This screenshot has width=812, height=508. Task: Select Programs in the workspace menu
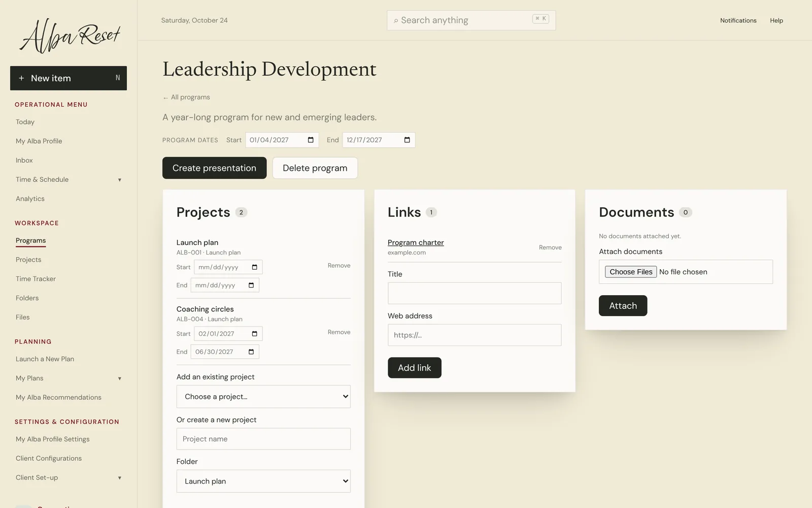coord(30,240)
